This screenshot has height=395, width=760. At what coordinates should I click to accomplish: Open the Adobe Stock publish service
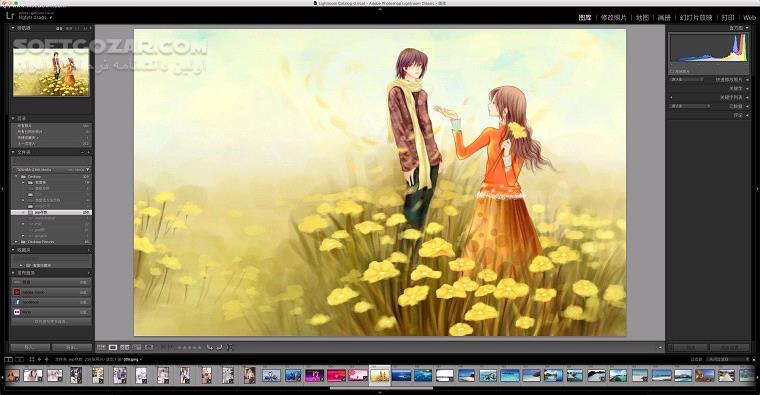click(51, 292)
